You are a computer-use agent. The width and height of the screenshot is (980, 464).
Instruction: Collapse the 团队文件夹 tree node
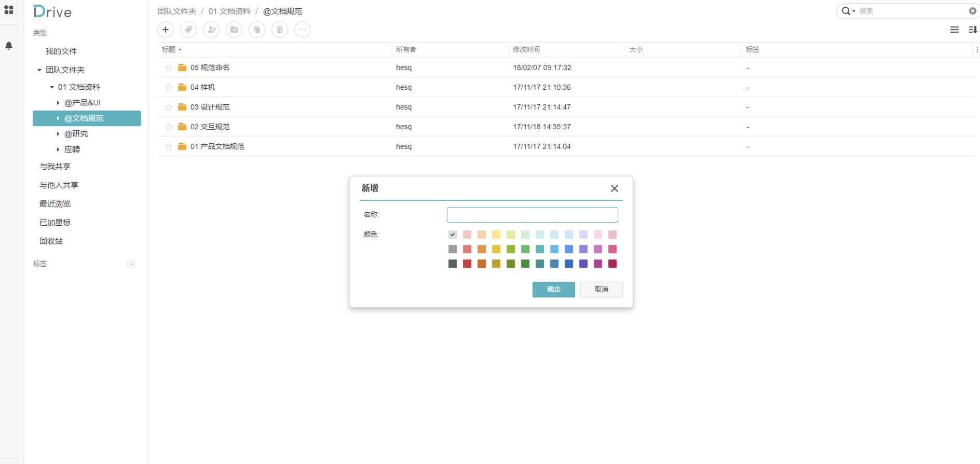click(39, 70)
